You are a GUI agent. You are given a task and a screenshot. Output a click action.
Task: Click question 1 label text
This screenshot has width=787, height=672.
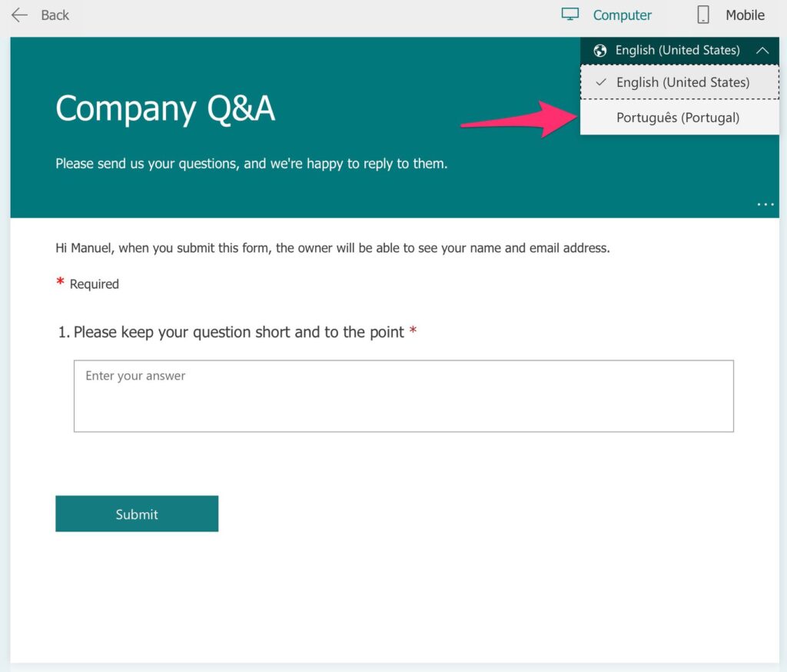(x=237, y=332)
